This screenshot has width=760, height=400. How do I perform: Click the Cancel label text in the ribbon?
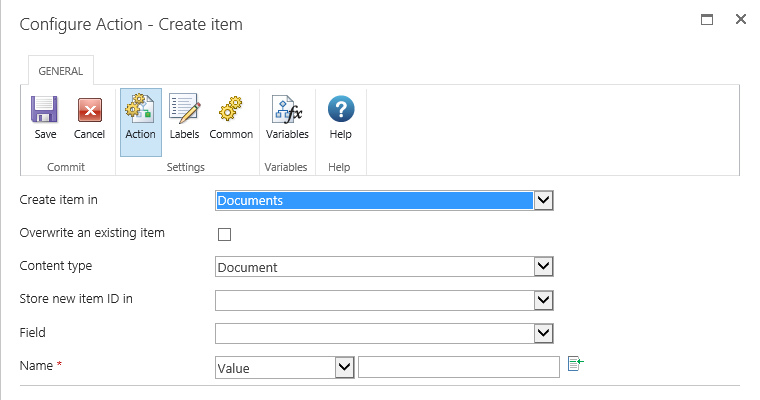point(89,134)
